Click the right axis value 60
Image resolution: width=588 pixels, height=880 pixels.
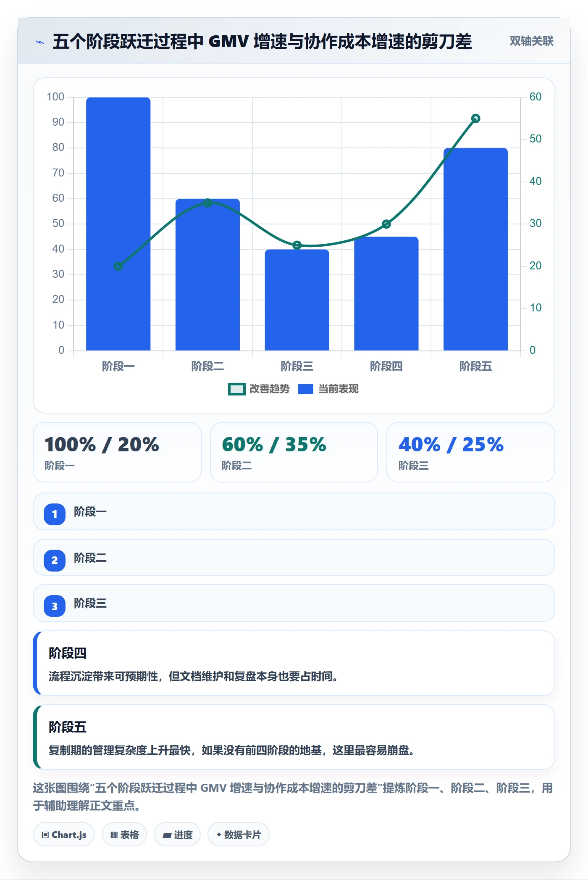click(535, 97)
